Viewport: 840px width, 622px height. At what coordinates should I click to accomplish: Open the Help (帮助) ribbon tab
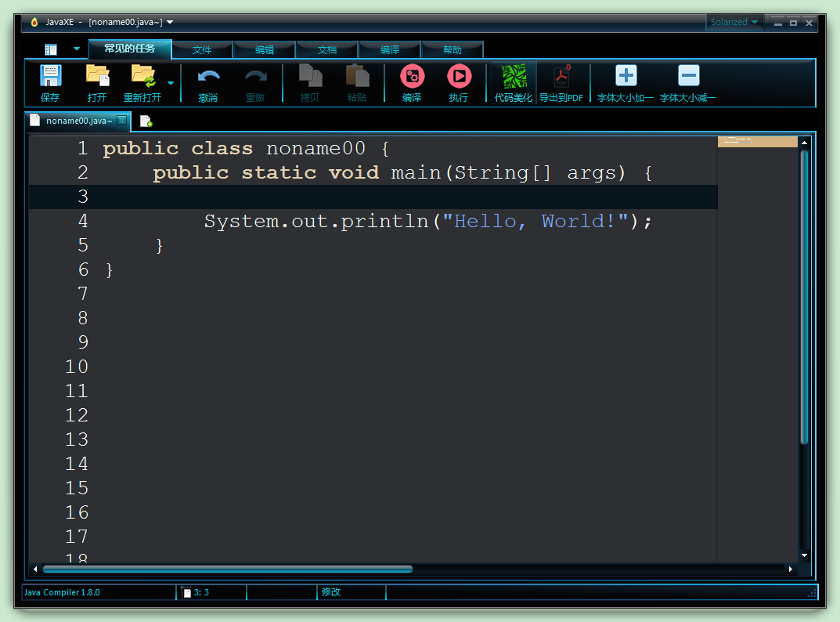point(452,50)
